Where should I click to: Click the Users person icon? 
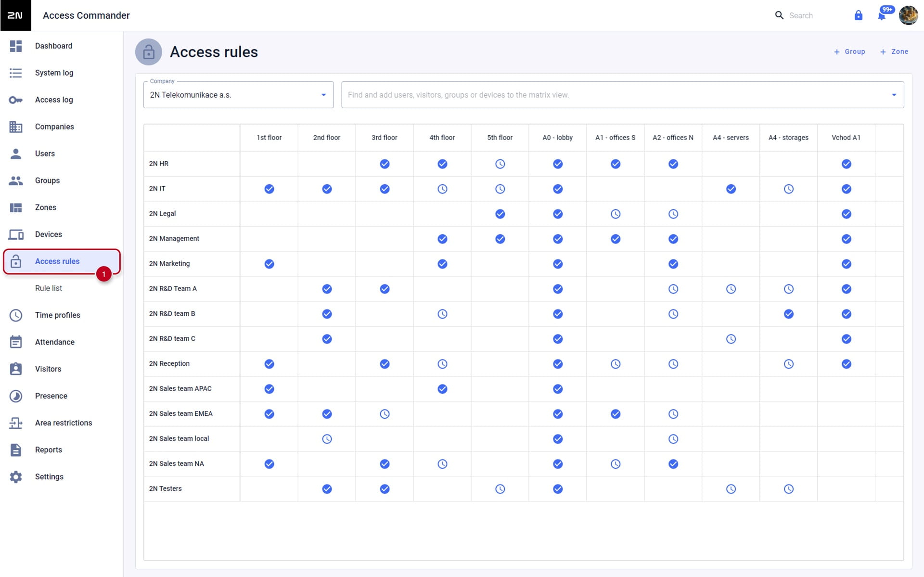coord(16,154)
